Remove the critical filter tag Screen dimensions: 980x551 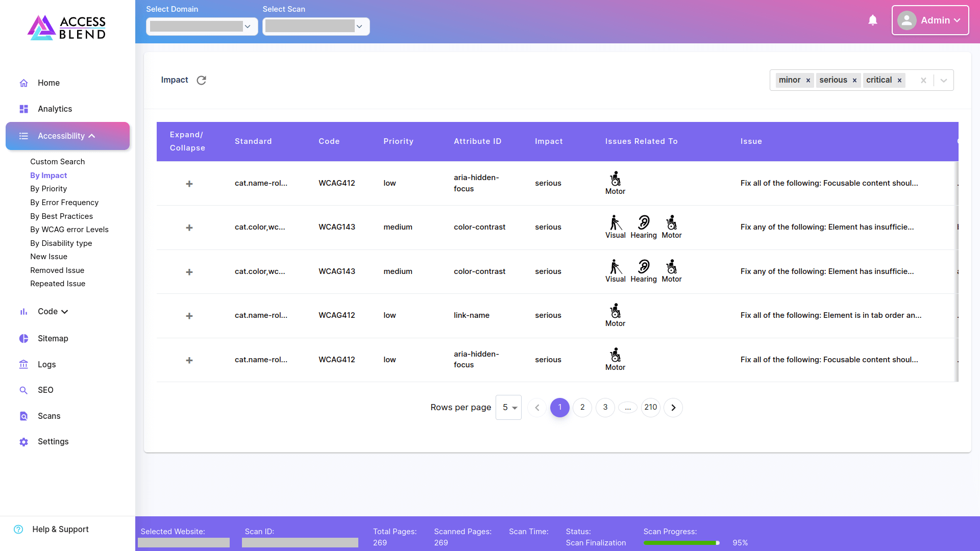point(899,81)
